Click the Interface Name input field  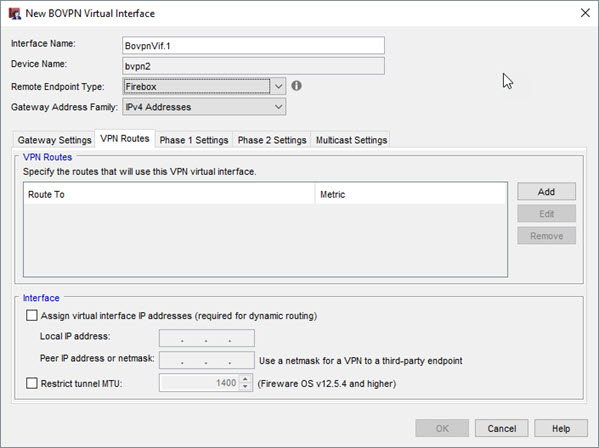pyautogui.click(x=253, y=46)
